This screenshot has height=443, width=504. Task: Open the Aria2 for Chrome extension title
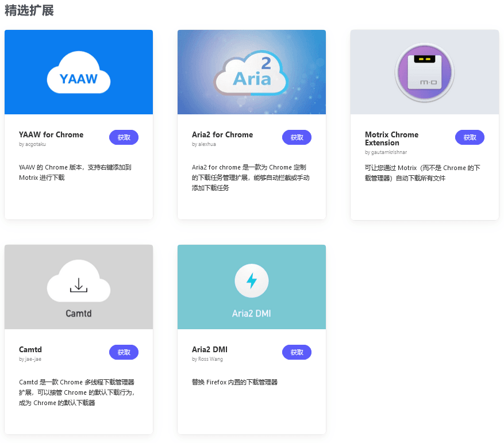[222, 134]
